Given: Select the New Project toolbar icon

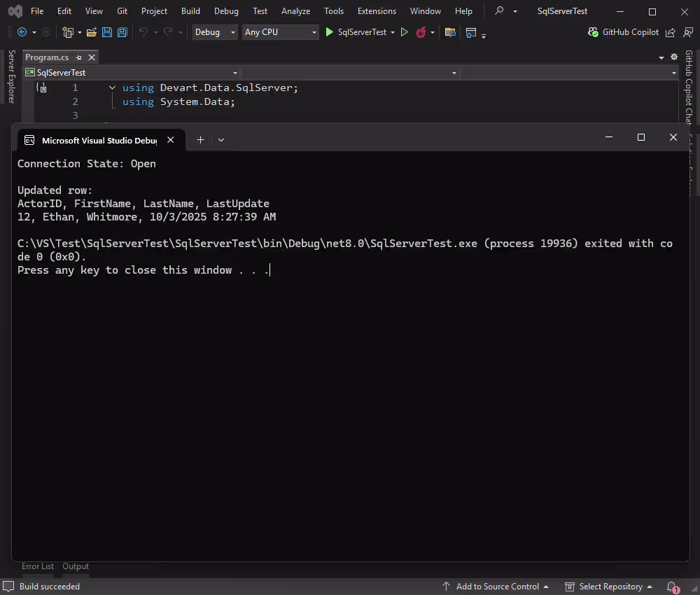Looking at the screenshot, I should [67, 32].
